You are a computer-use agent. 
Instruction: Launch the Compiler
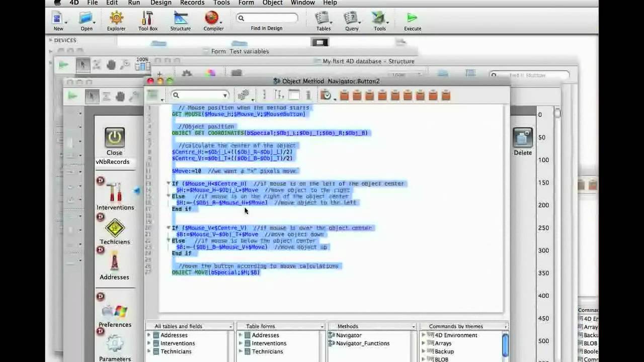pos(212,18)
